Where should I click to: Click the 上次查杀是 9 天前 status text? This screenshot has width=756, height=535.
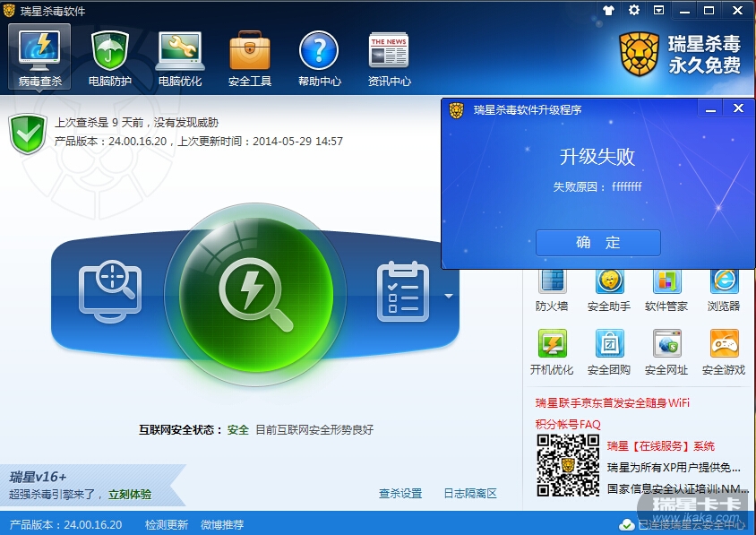pos(136,123)
